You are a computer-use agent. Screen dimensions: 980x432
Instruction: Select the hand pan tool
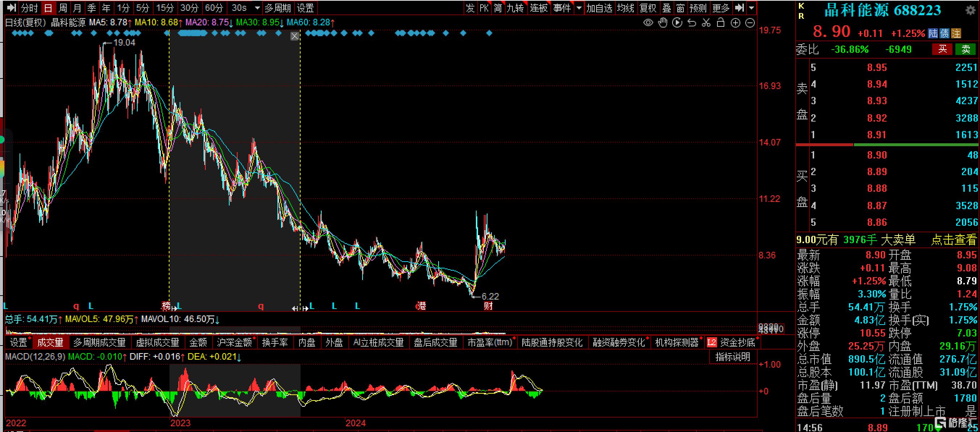[663, 23]
